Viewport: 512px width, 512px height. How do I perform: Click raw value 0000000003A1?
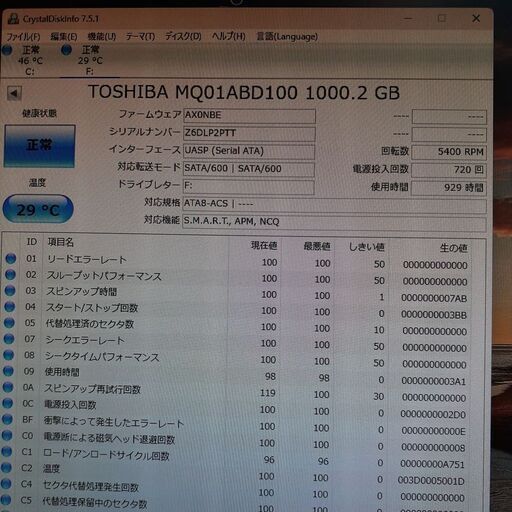click(433, 381)
